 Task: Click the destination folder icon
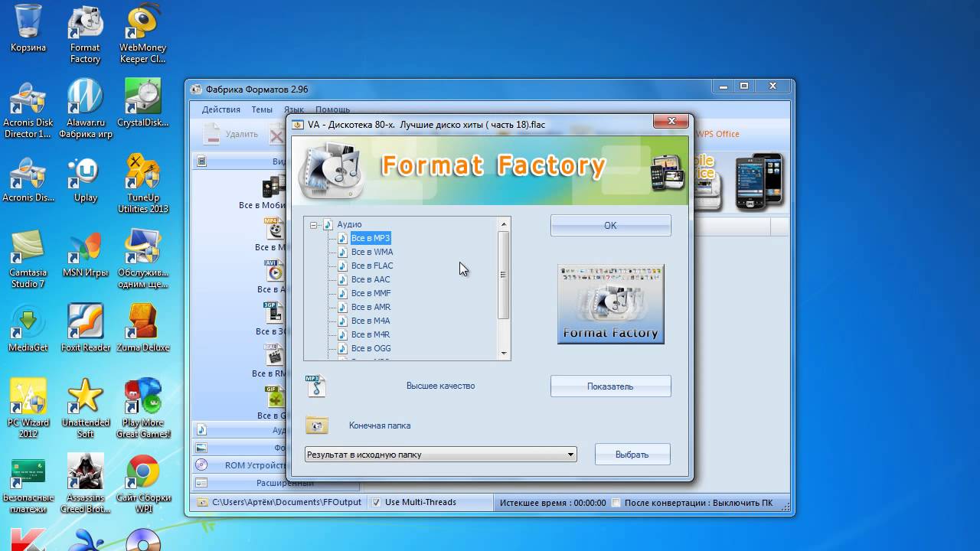pyautogui.click(x=316, y=425)
